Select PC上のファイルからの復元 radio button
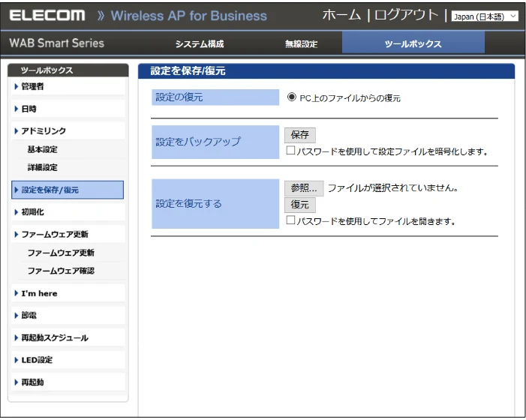This screenshot has height=420, width=526. (x=292, y=97)
